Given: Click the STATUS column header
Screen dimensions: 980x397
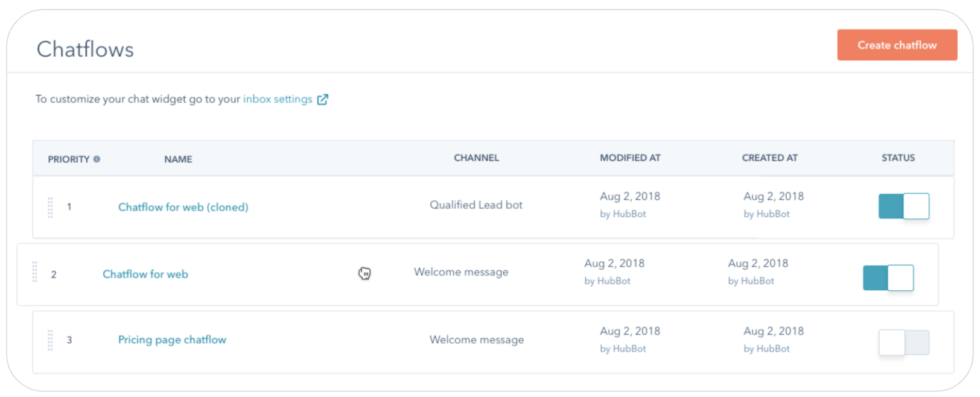Looking at the screenshot, I should 898,158.
